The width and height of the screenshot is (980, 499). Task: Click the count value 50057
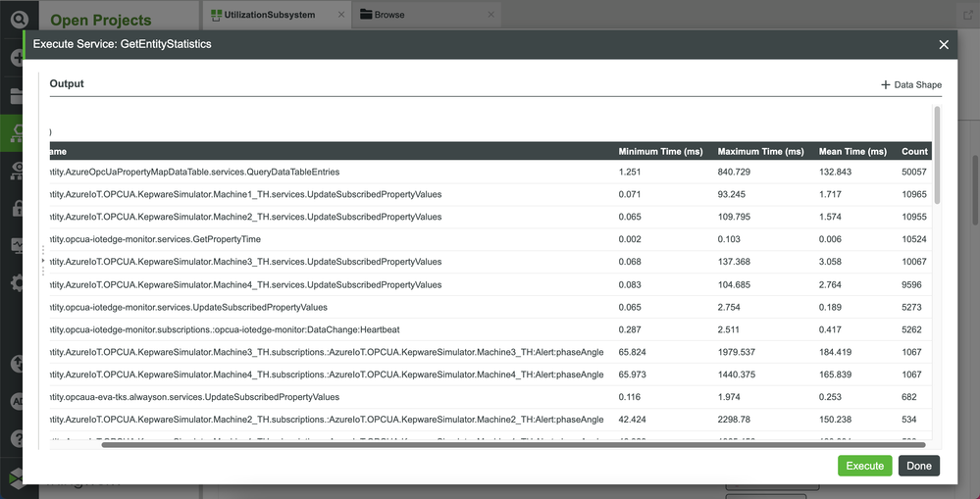tap(913, 172)
